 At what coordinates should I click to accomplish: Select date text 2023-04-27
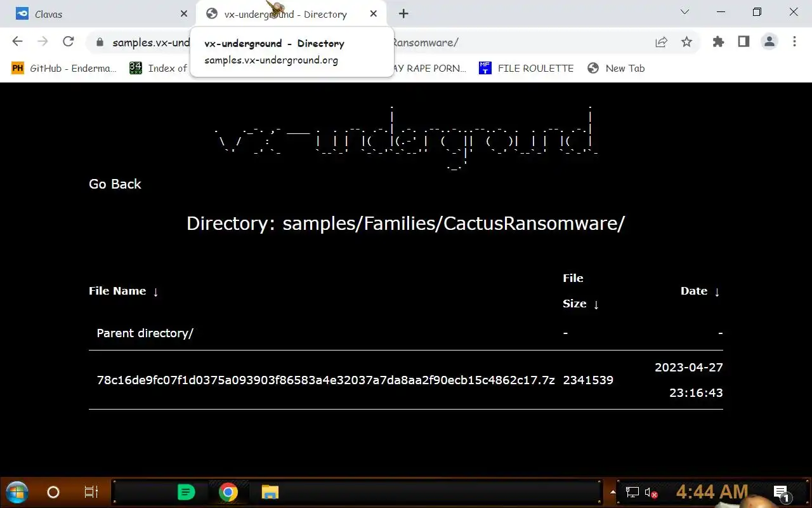click(x=689, y=368)
